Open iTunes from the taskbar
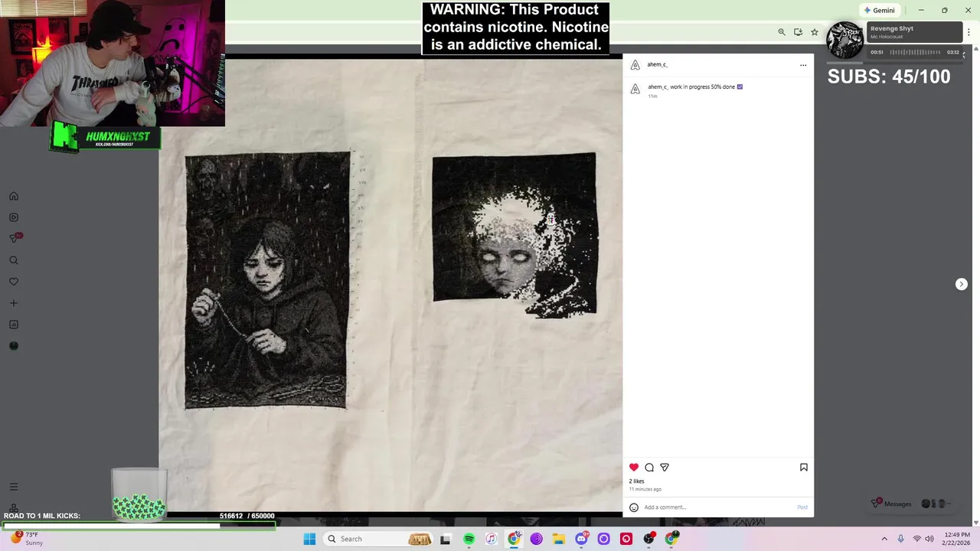The image size is (980, 551). (492, 539)
